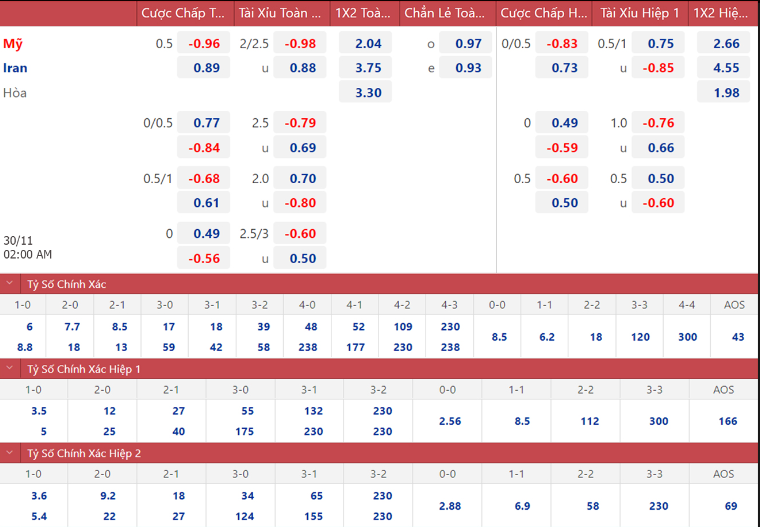Choose full-match 0-0 score odds 8.5
The image size is (760, 527).
[x=499, y=337]
